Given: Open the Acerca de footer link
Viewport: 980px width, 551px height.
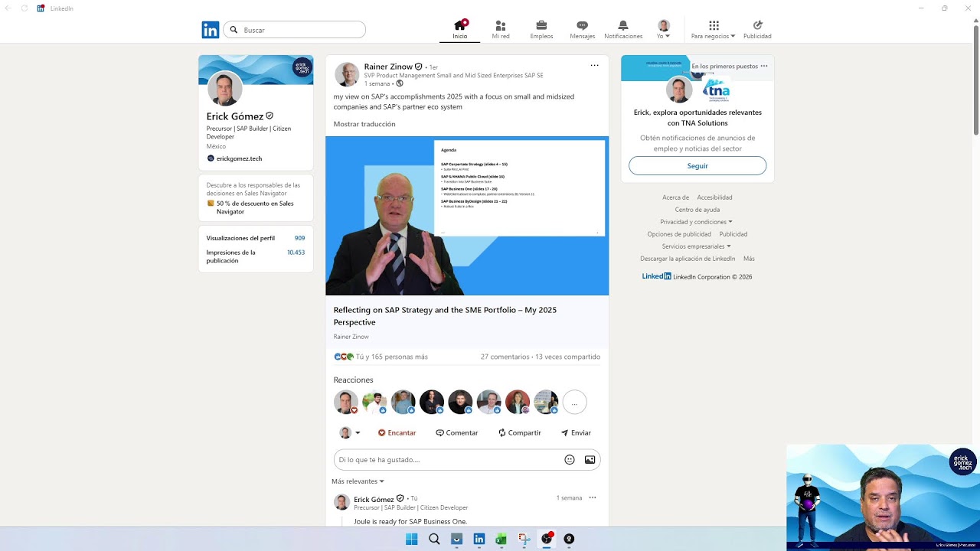Looking at the screenshot, I should 675,197.
